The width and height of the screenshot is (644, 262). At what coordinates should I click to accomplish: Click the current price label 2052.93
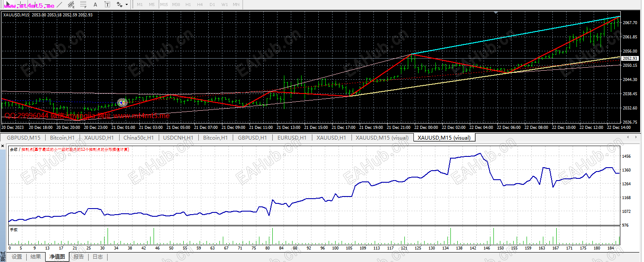pyautogui.click(x=629, y=58)
